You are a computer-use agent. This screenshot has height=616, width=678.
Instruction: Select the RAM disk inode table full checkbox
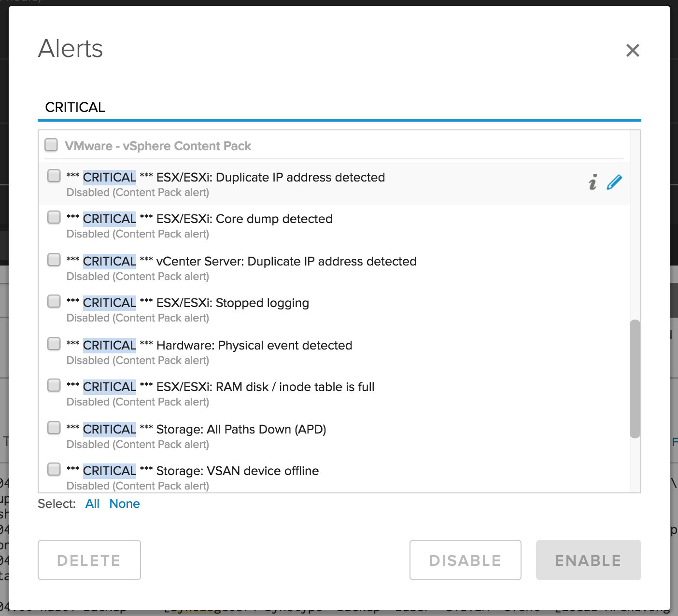(x=54, y=386)
